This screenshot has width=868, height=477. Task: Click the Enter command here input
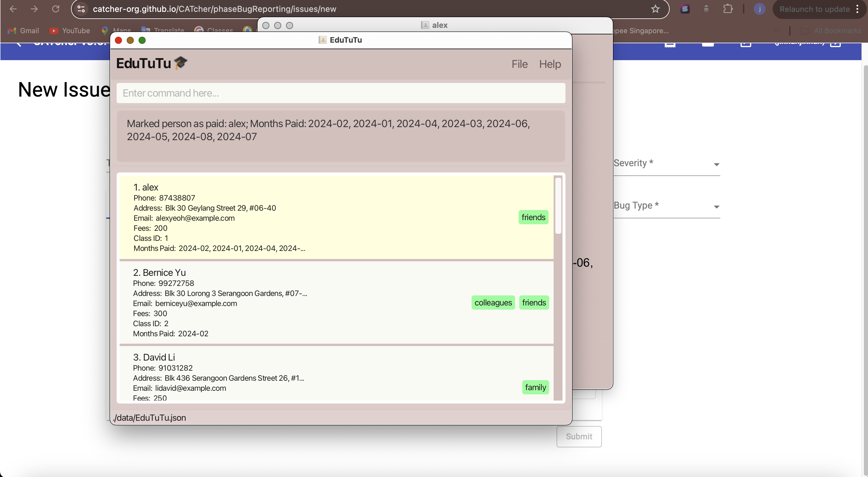[340, 93]
